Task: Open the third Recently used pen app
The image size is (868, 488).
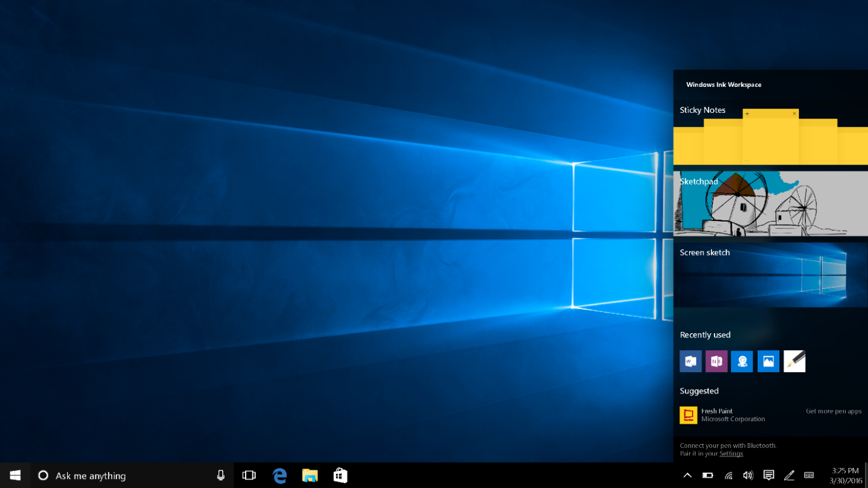Action: [742, 361]
